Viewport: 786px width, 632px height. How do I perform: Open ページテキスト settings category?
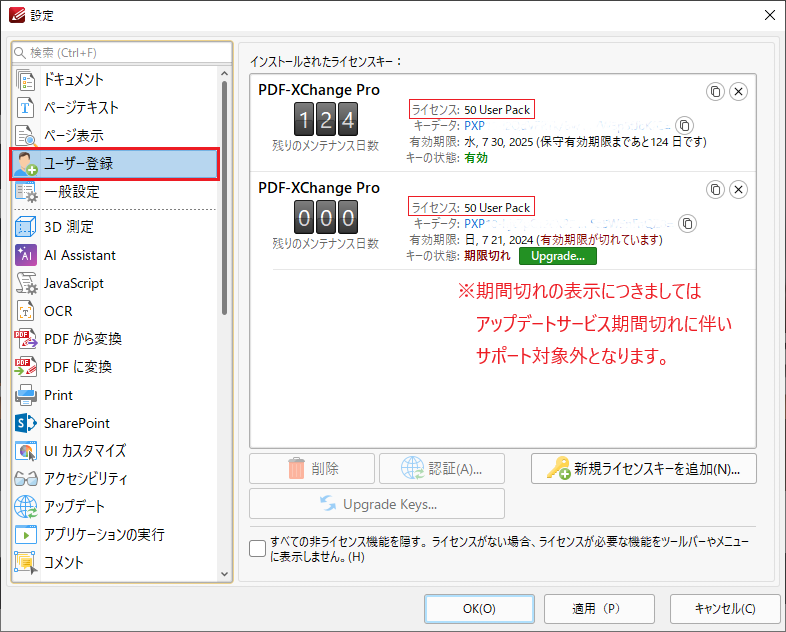click(x=115, y=108)
